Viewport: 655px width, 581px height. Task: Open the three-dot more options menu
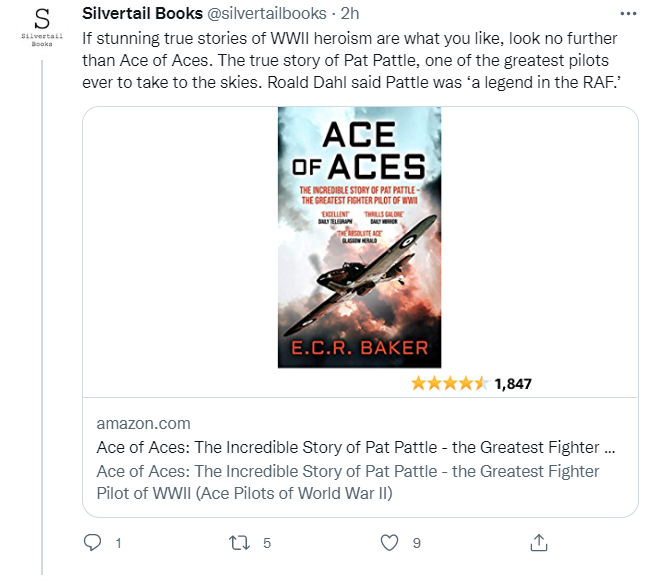click(x=627, y=15)
